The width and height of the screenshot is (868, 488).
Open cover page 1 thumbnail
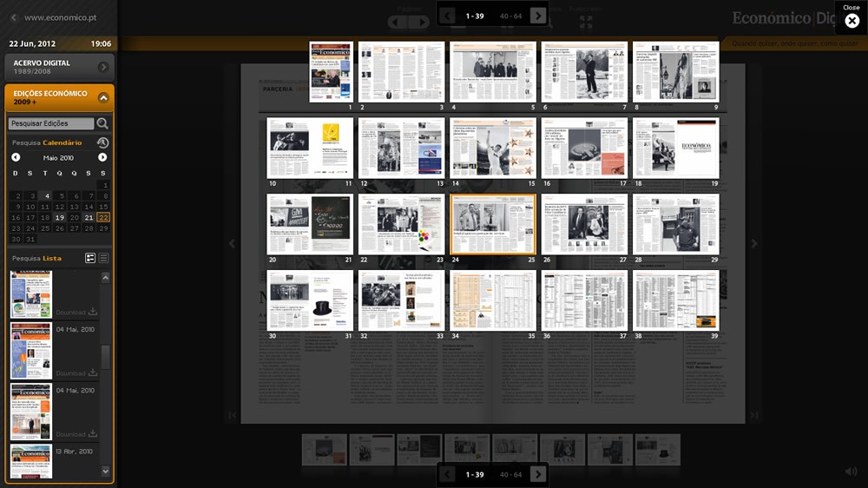[331, 71]
